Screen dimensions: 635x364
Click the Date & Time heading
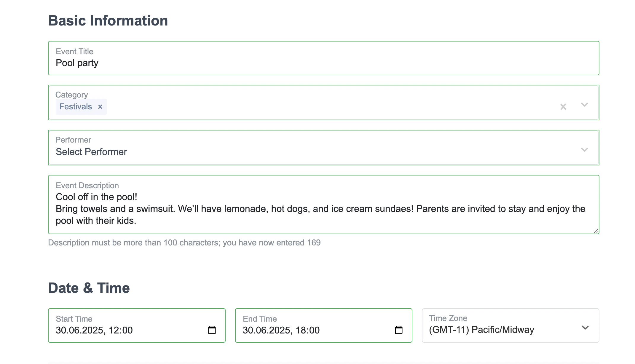(89, 288)
